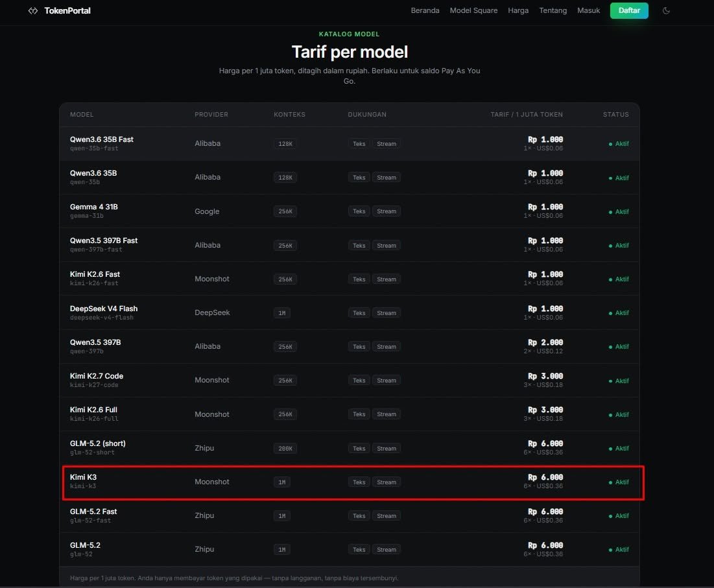Screen dimensions: 714x588
Task: Click TARIF / 1 JUTA TOKEN header
Action: point(527,115)
